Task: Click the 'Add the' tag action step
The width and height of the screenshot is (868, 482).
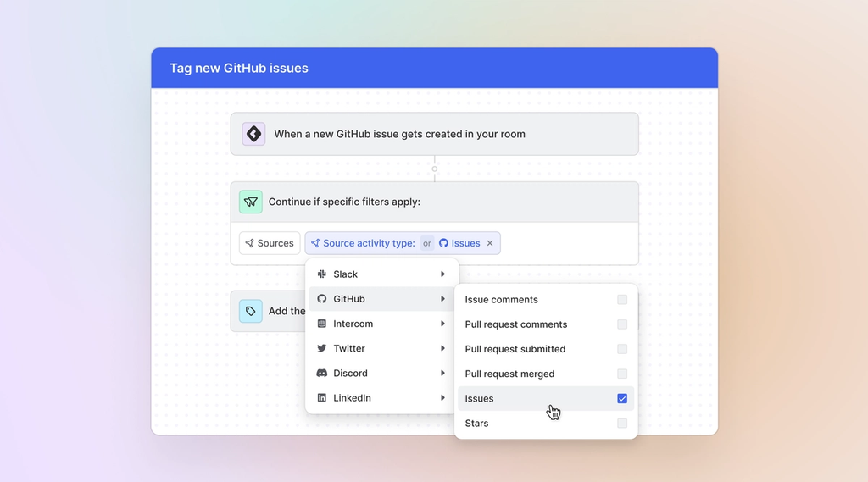Action: [x=268, y=311]
